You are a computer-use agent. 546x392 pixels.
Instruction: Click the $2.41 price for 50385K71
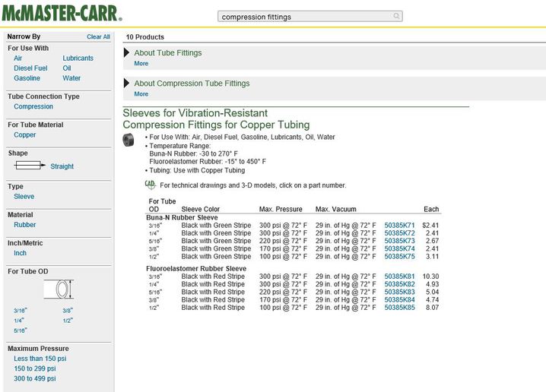pos(430,225)
